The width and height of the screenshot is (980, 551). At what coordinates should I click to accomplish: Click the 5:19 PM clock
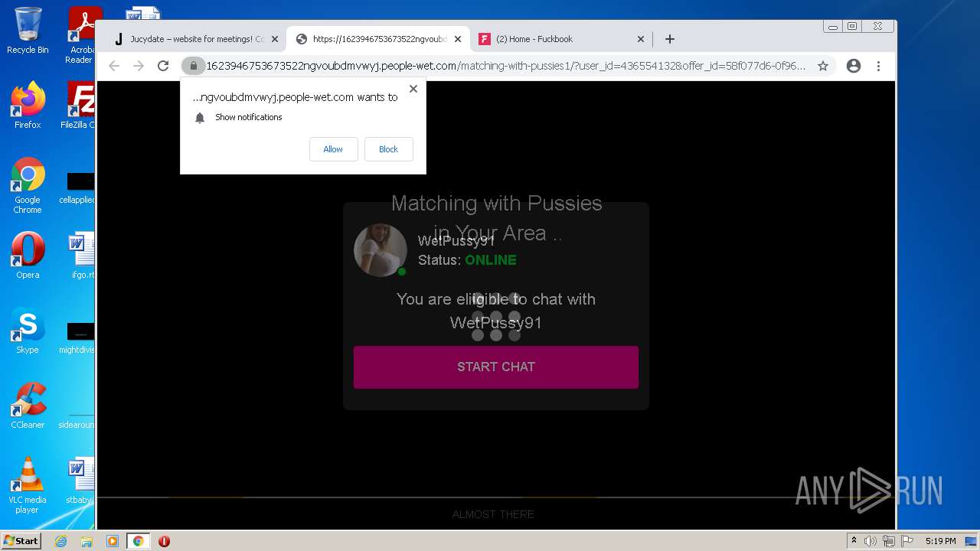tap(940, 541)
